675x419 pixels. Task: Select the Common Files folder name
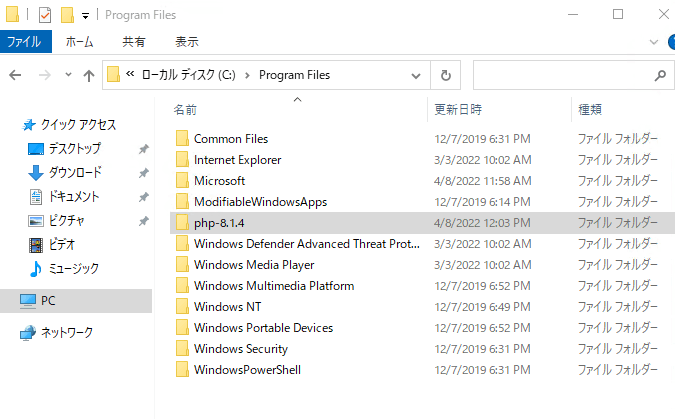(x=231, y=139)
